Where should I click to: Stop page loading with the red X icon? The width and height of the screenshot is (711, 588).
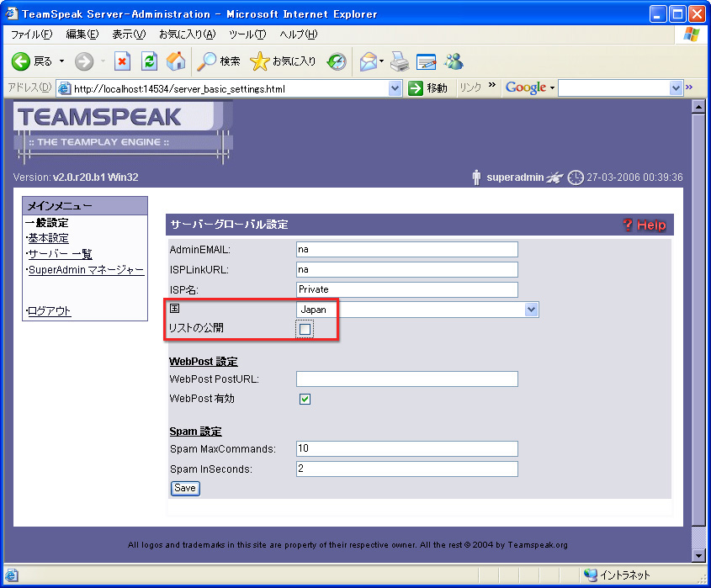[122, 61]
